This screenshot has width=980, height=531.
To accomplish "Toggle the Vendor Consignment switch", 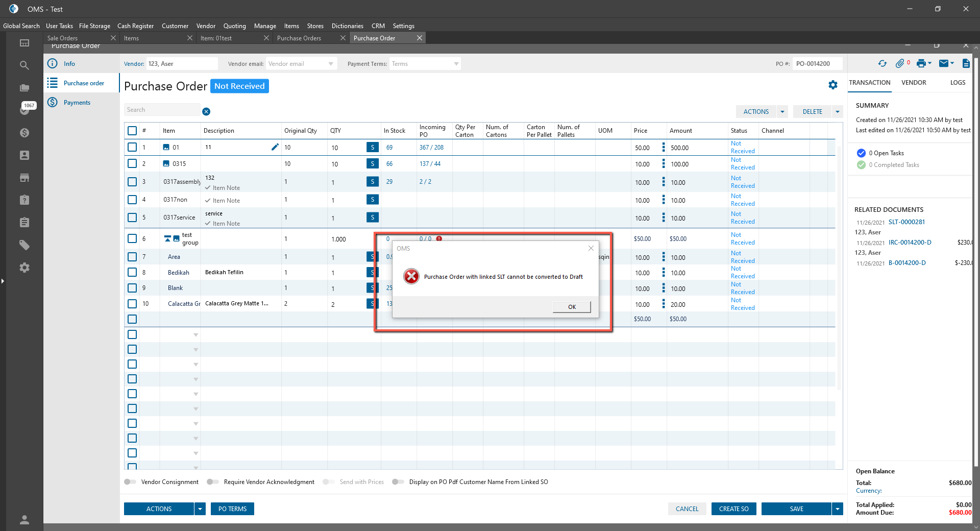I will point(130,482).
